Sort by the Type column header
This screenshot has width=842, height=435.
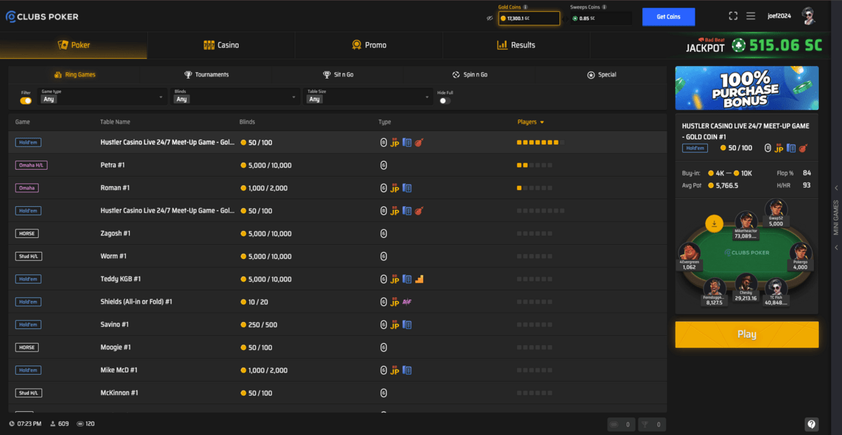pyautogui.click(x=384, y=122)
